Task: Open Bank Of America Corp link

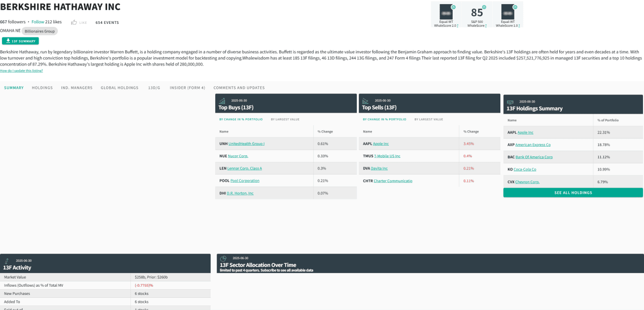Action: pyautogui.click(x=534, y=157)
